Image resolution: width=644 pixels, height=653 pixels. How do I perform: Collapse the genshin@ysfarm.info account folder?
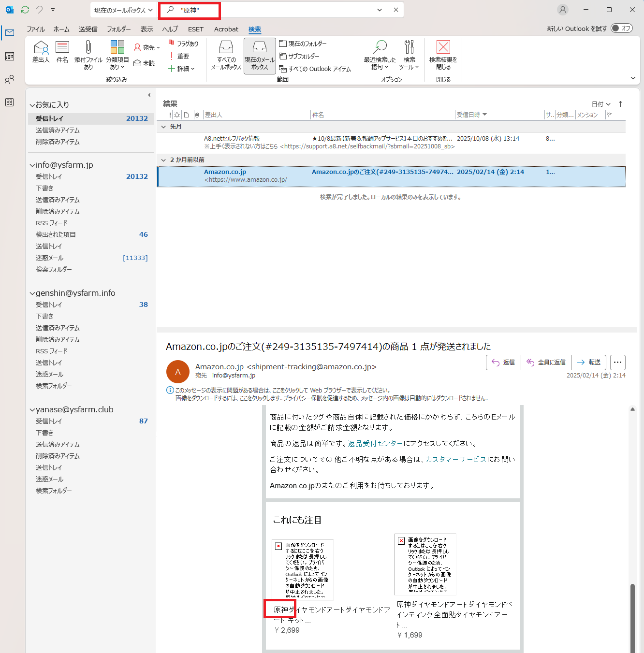[x=32, y=293]
